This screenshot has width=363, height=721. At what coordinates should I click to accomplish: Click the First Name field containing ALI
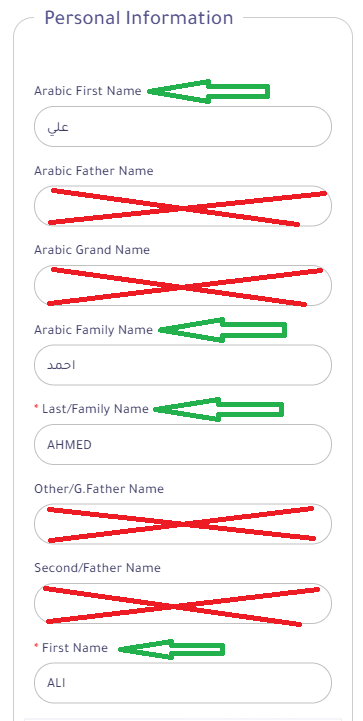[183, 683]
